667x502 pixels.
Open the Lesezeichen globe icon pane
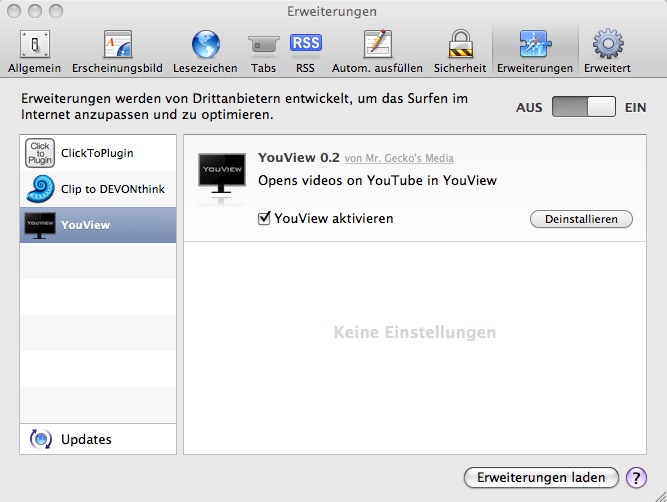(x=205, y=51)
